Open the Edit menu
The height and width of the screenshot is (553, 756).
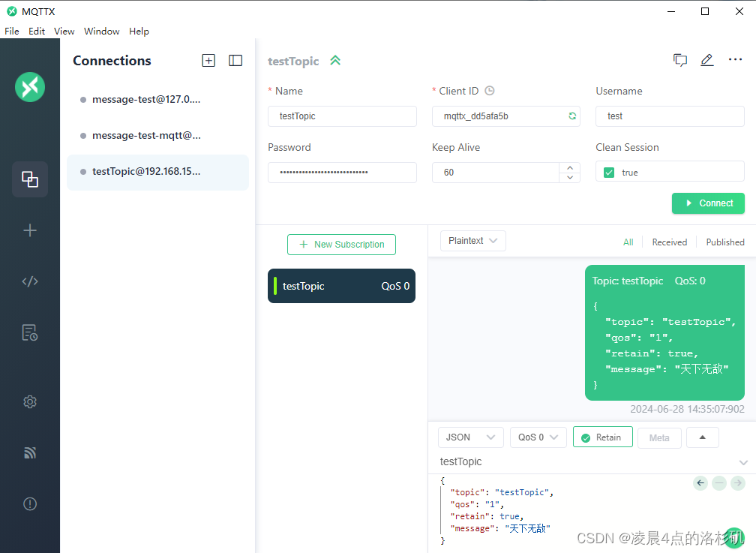tap(36, 31)
